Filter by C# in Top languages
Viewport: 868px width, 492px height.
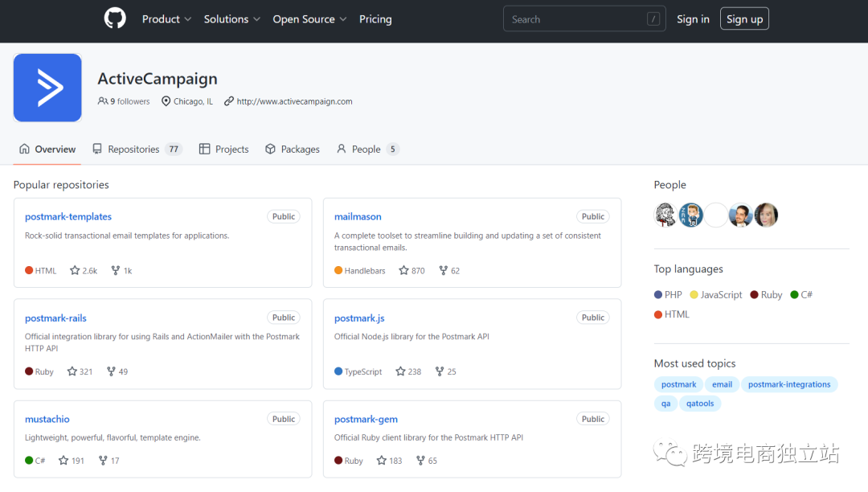pyautogui.click(x=801, y=294)
